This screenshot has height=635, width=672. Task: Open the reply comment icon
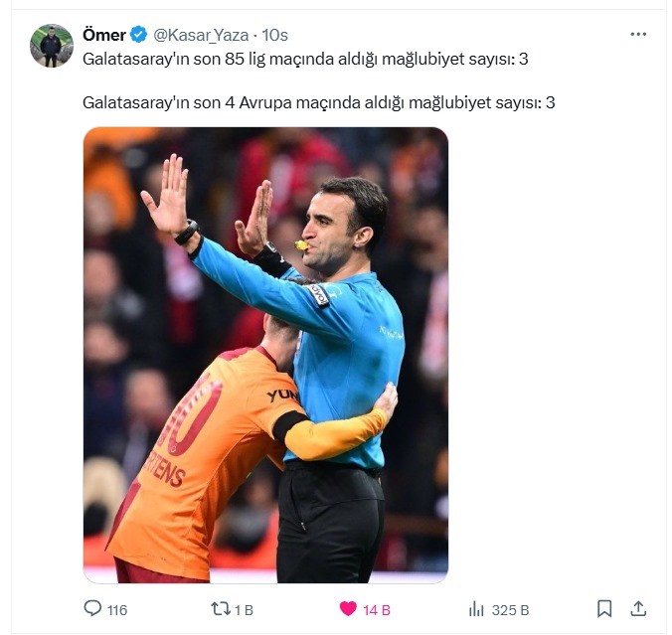point(92,609)
